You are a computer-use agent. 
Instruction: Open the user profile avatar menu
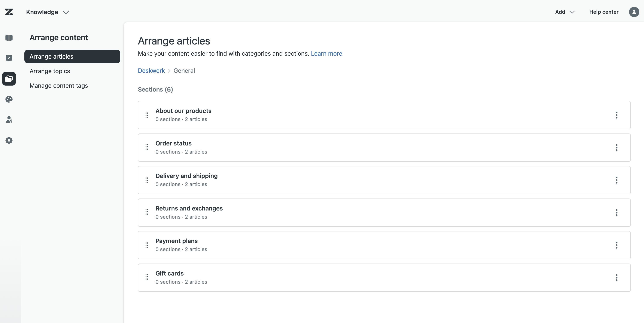point(634,12)
